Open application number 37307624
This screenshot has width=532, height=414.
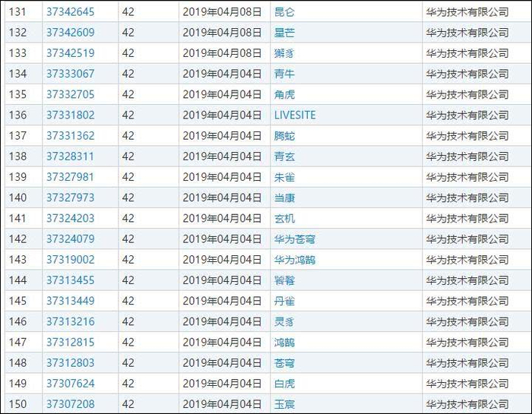[x=70, y=384]
